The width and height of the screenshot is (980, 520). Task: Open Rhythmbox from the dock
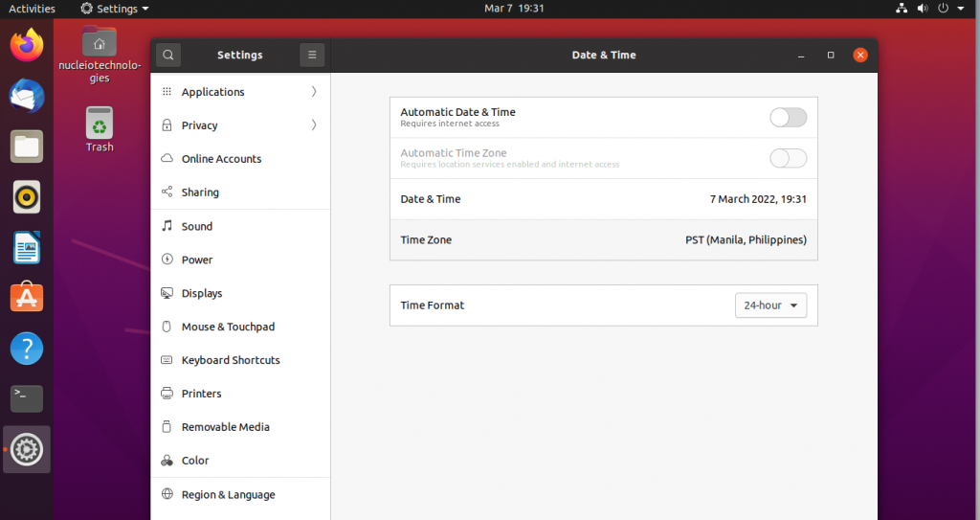click(x=26, y=197)
